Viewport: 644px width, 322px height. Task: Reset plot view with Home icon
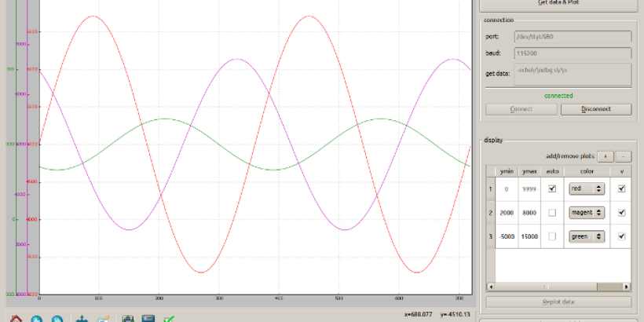[16, 319]
